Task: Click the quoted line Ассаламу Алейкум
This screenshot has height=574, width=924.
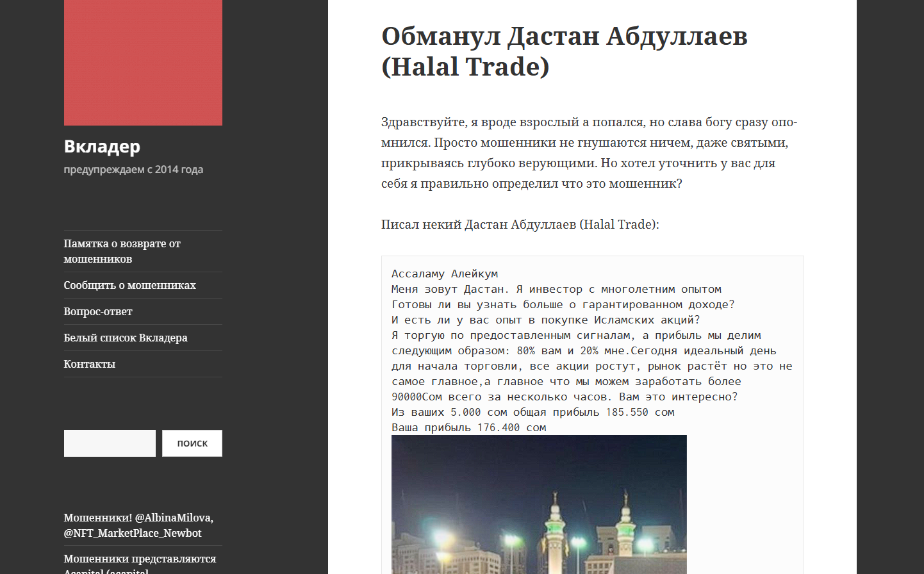Action: click(445, 274)
